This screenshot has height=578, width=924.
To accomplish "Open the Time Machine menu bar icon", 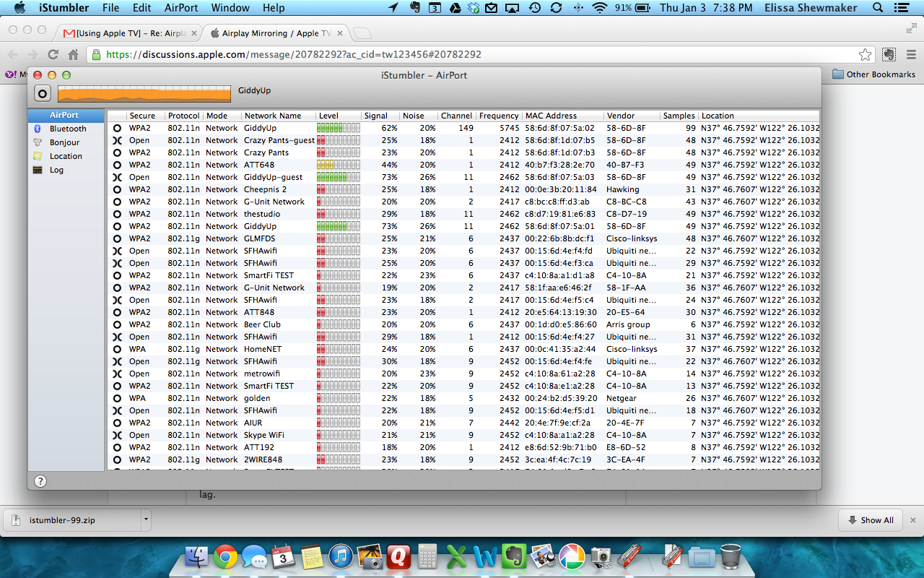I will coord(535,8).
